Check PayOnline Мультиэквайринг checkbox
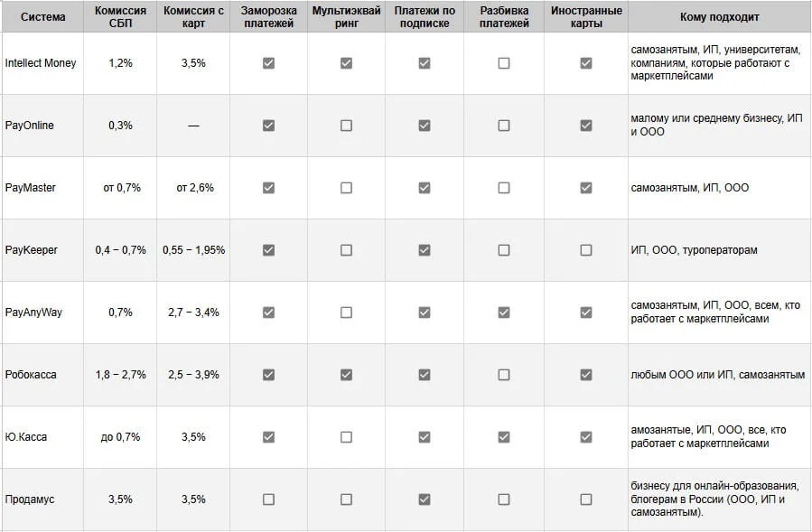This screenshot has height=532, width=812. 346,126
